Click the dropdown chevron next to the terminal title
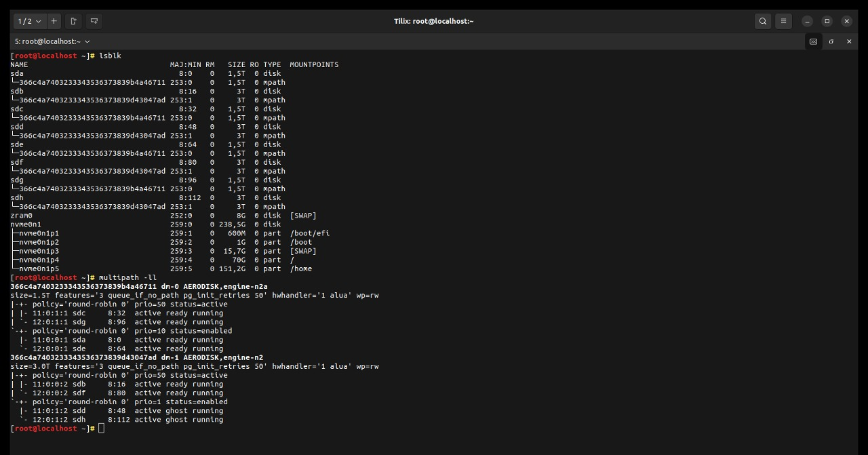The image size is (868, 455). [87, 41]
